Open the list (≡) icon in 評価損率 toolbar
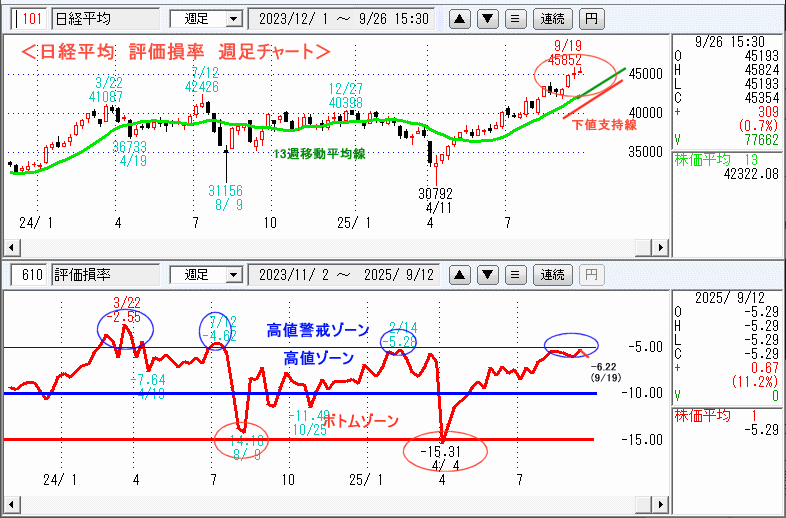This screenshot has width=786, height=518. coord(513,274)
